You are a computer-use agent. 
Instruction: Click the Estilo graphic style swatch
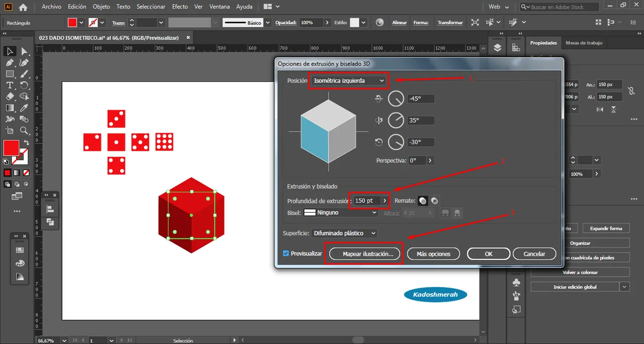[x=355, y=23]
